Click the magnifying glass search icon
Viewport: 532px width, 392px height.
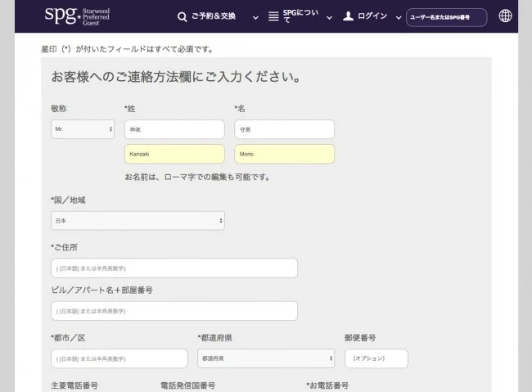[x=182, y=16]
